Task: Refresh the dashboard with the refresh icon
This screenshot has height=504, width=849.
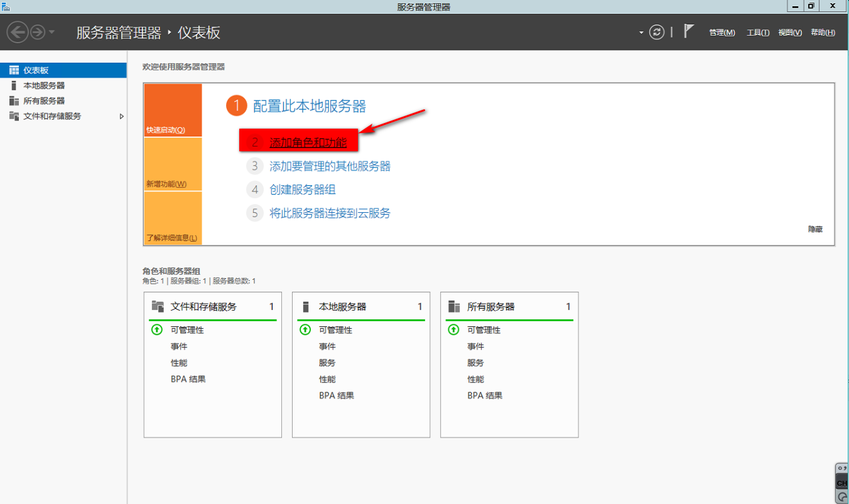Action: [x=657, y=32]
